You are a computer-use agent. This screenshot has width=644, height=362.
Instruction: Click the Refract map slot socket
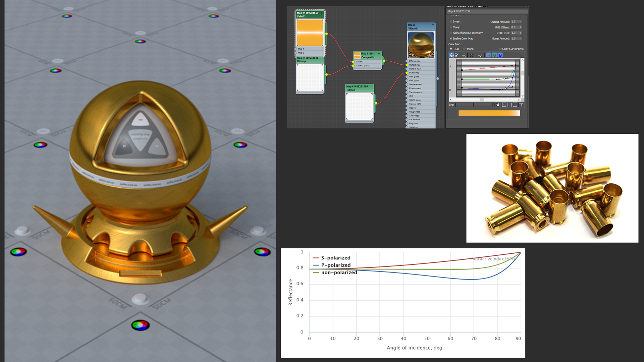coord(407,69)
